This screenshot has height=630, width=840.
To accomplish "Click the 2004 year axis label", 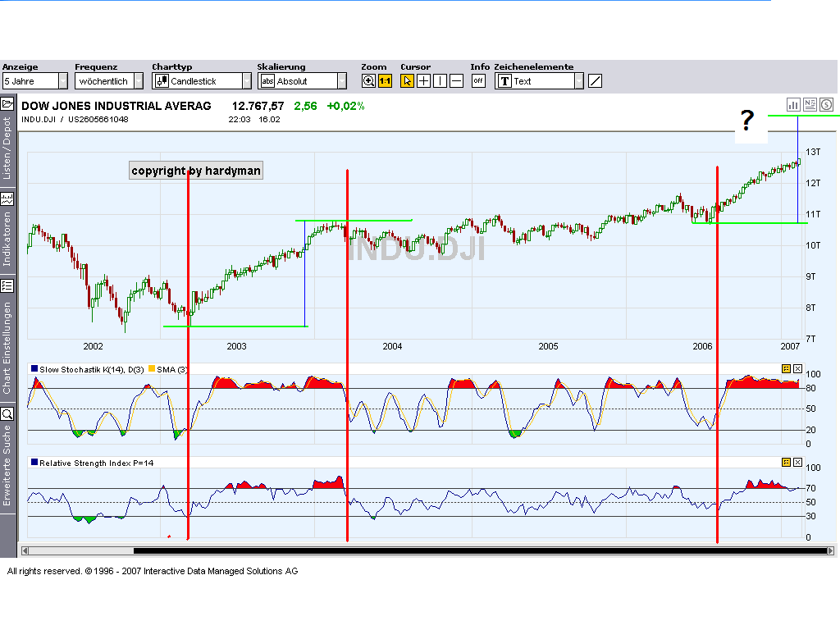I will 392,347.
